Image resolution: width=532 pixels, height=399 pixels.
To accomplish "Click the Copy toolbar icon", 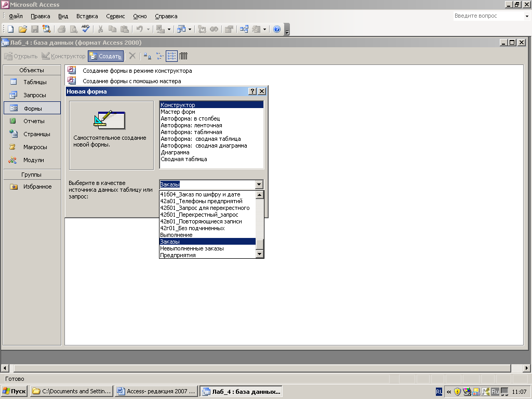I will coord(112,29).
